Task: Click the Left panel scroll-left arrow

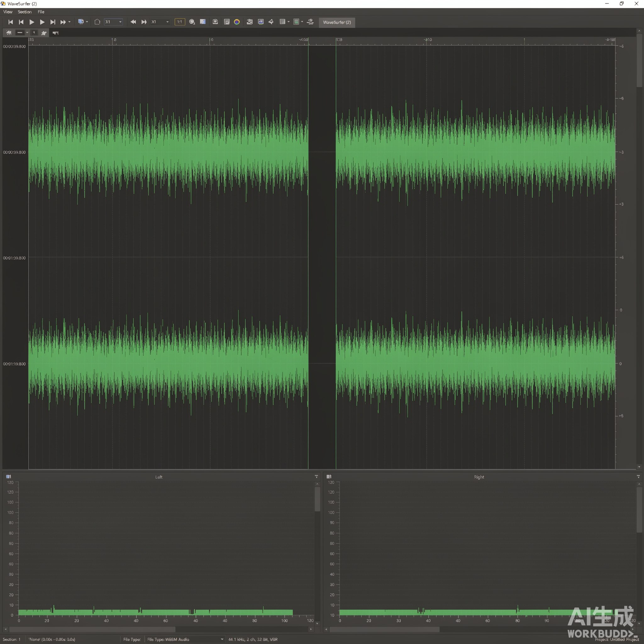Action: tap(5, 629)
